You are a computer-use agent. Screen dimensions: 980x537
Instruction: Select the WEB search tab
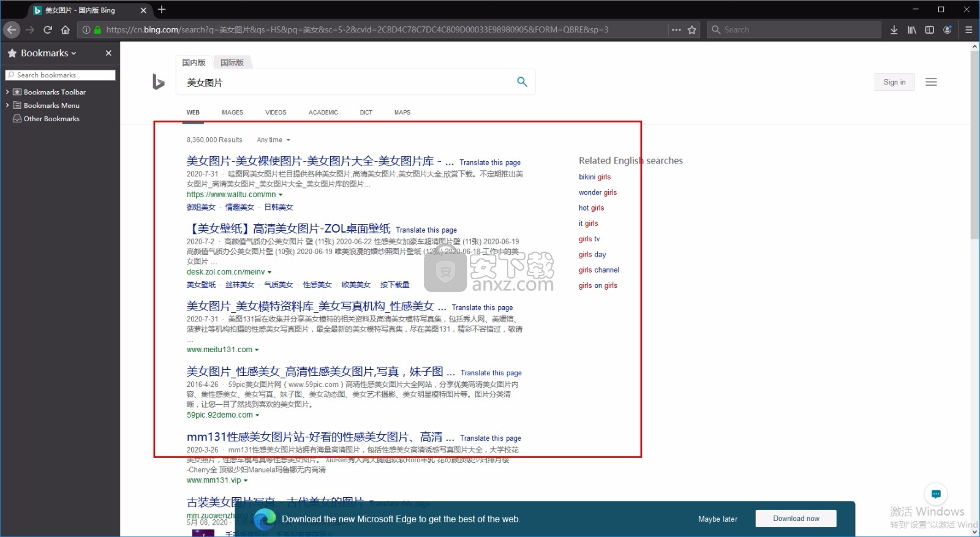[x=193, y=113]
